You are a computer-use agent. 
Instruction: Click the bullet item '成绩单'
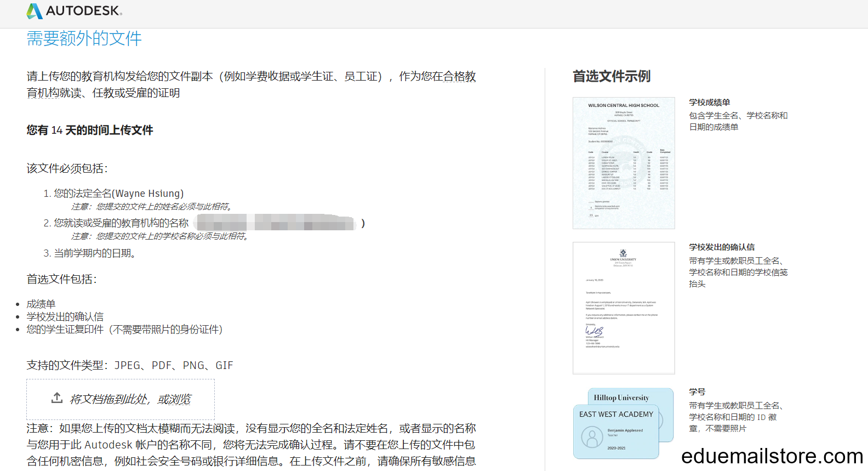pyautogui.click(x=41, y=304)
